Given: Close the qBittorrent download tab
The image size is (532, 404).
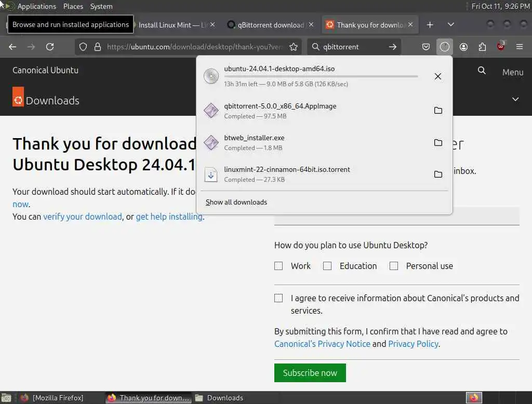Looking at the screenshot, I should coord(311,24).
